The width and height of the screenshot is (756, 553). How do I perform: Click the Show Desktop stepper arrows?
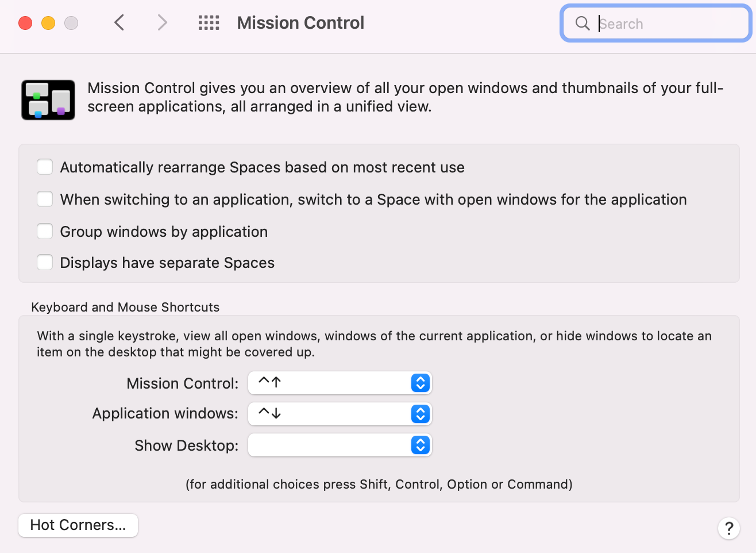421,445
